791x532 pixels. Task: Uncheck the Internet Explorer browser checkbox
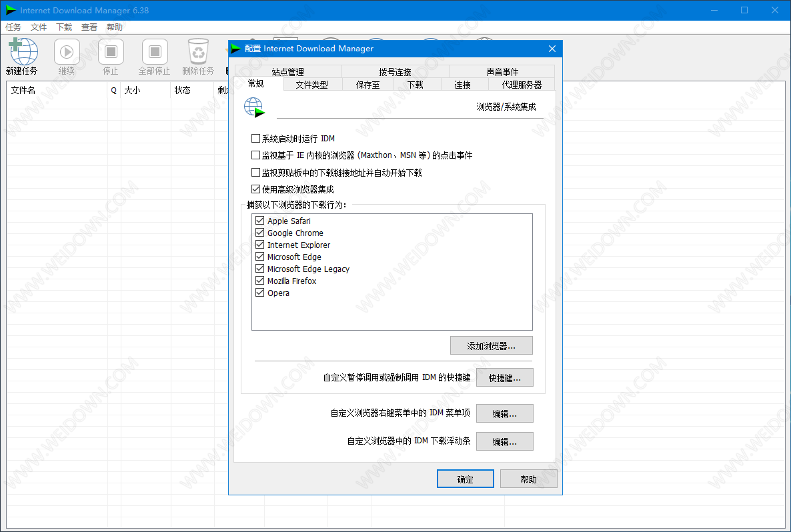click(260, 245)
